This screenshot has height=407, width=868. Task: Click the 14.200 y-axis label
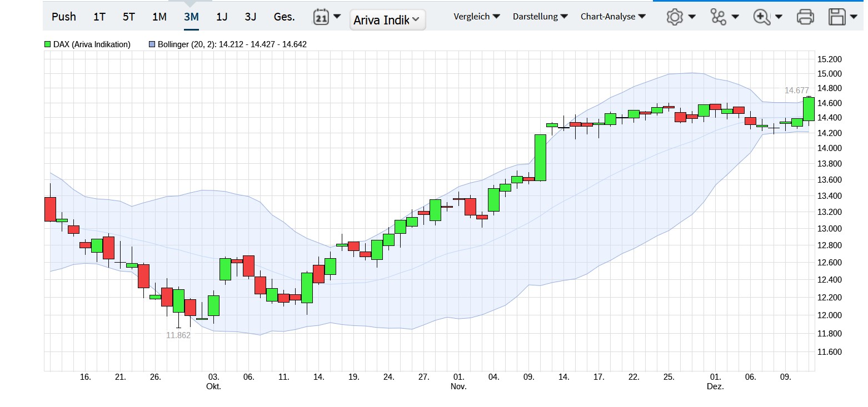tap(830, 133)
